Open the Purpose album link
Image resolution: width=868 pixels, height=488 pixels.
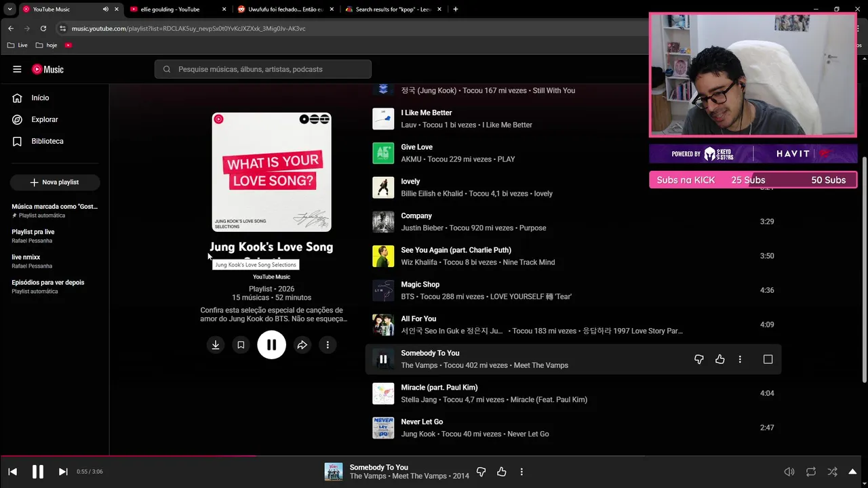(532, 228)
